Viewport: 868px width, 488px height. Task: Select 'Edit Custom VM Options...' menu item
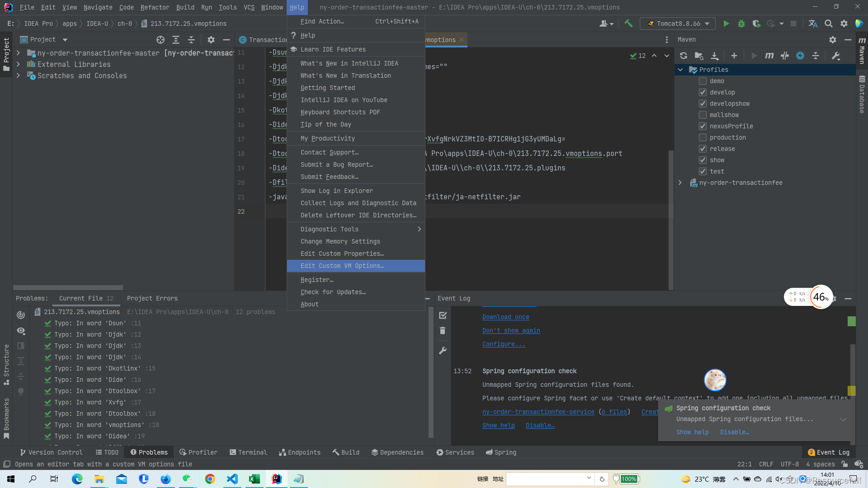342,265
